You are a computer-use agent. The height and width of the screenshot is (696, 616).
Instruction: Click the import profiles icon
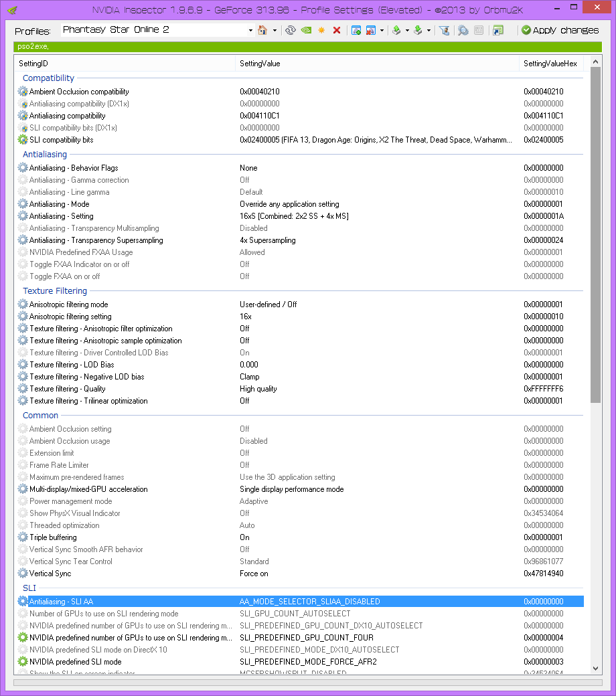(418, 30)
